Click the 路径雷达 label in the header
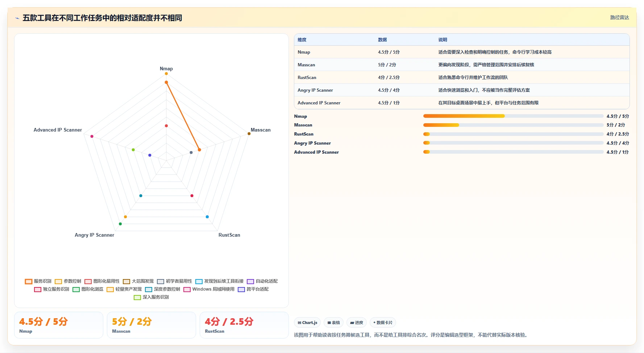 coord(619,17)
